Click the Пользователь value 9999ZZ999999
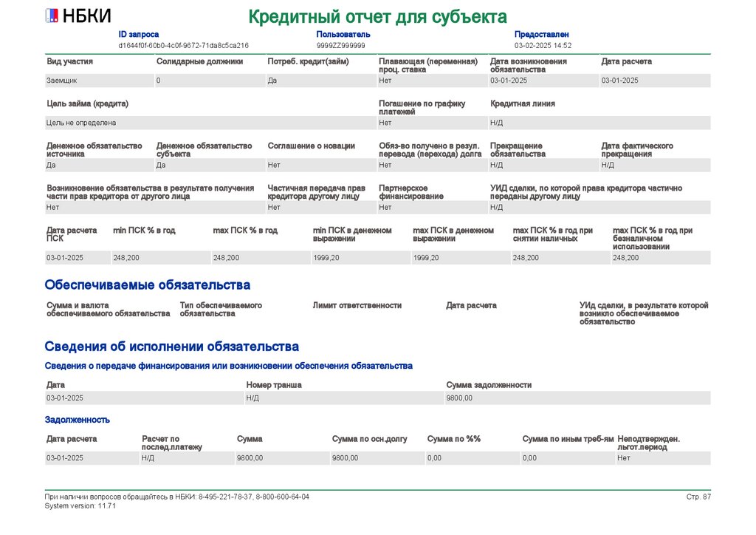756x535 pixels. click(x=340, y=45)
